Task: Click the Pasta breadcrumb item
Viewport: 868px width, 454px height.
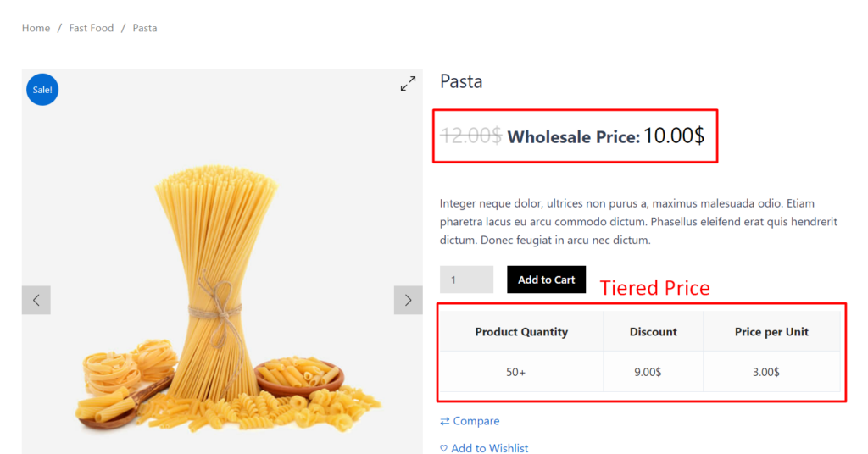Action: point(145,28)
